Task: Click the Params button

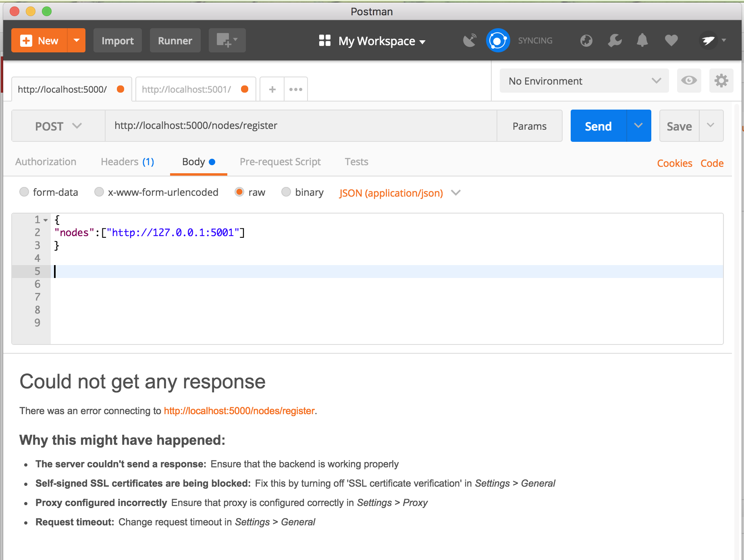Action: [530, 126]
